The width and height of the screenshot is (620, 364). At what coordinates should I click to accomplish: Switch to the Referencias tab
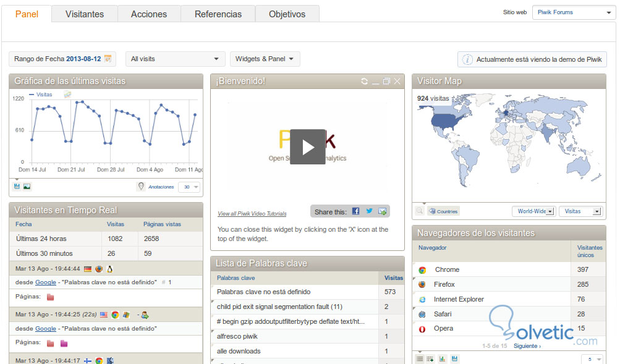point(218,14)
